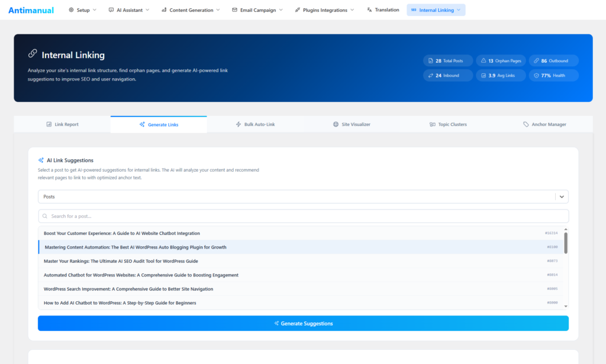
Task: Click the warning triangle icon on Orphan Pages badge
Action: point(483,60)
